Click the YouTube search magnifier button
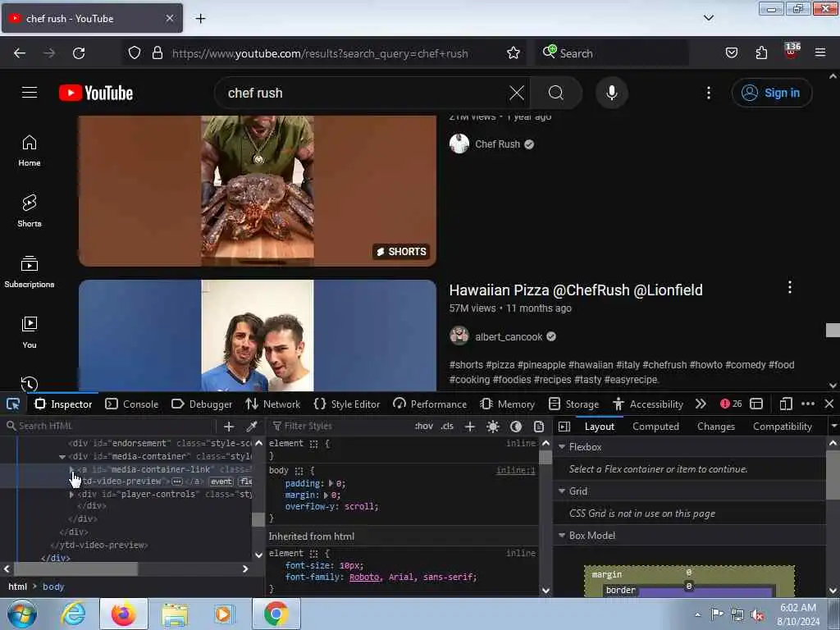 coord(556,93)
